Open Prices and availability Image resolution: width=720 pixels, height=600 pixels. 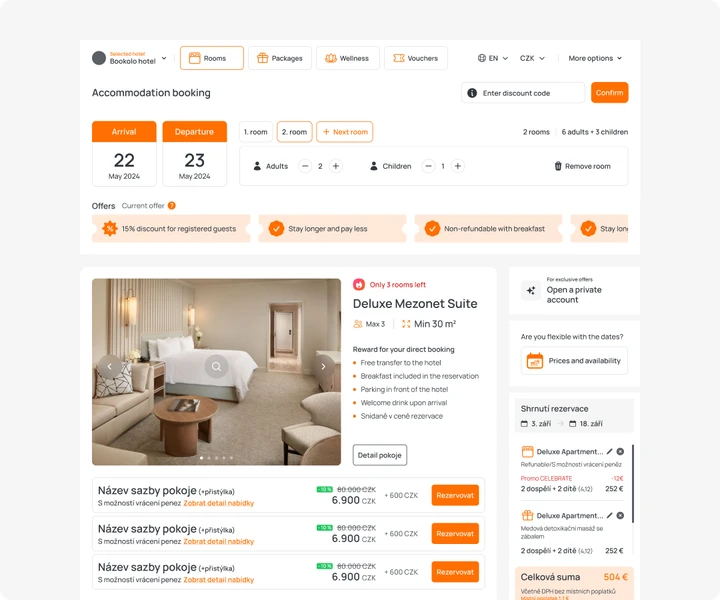(x=574, y=361)
